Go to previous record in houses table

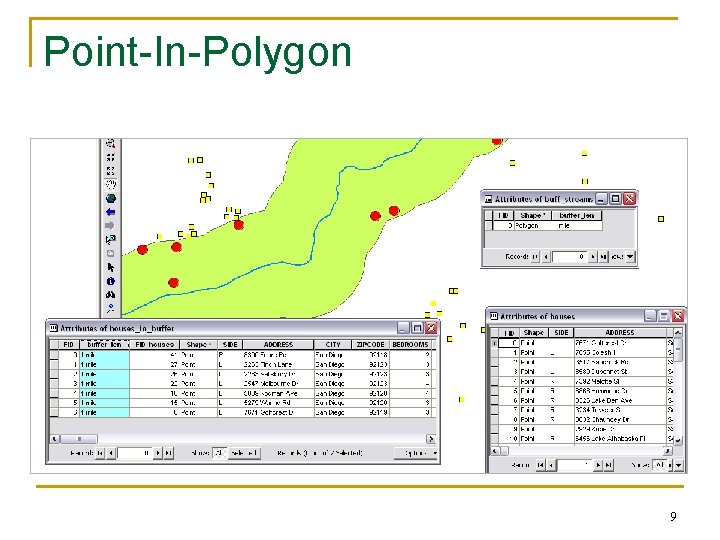[551, 466]
